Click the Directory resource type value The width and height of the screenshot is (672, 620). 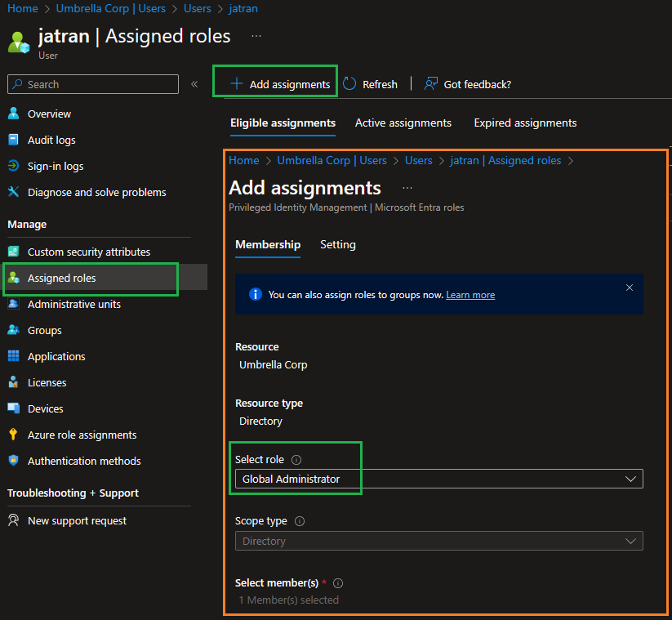[260, 422]
